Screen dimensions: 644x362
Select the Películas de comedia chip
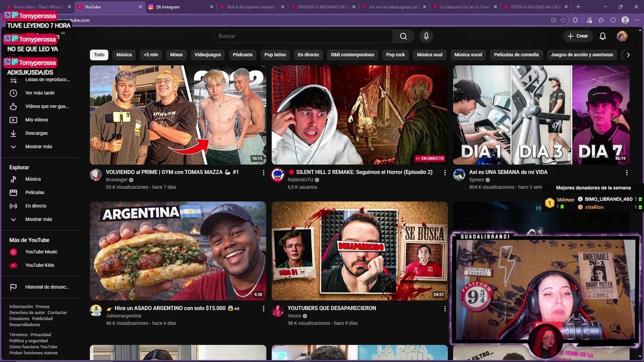click(516, 55)
